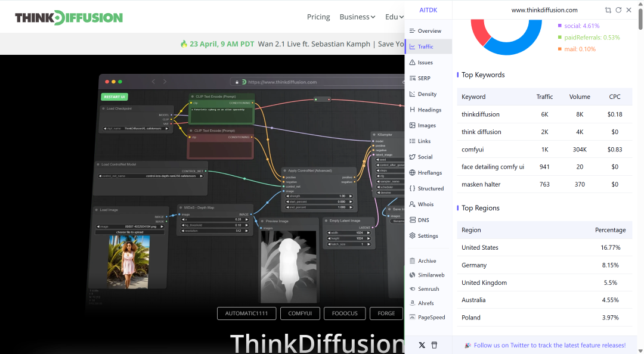Click the thinkdiffusion keyword row
Screen dimensions: 644x354
tap(544, 114)
